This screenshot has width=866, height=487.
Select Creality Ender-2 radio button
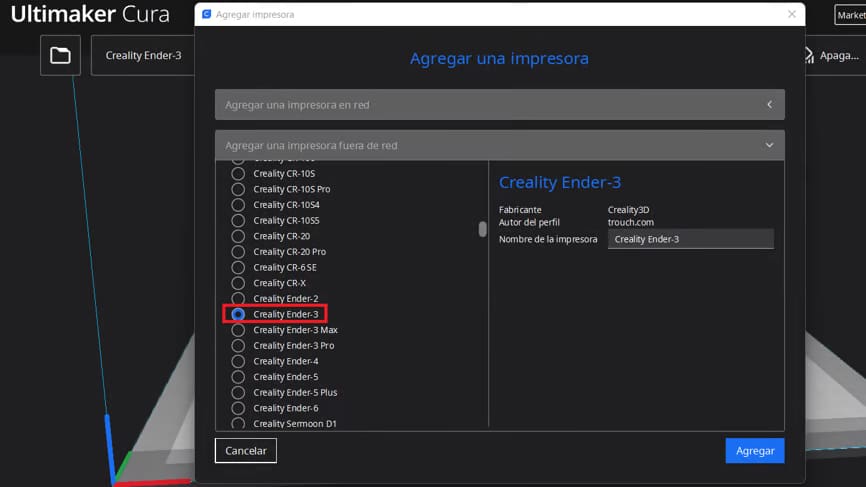238,299
